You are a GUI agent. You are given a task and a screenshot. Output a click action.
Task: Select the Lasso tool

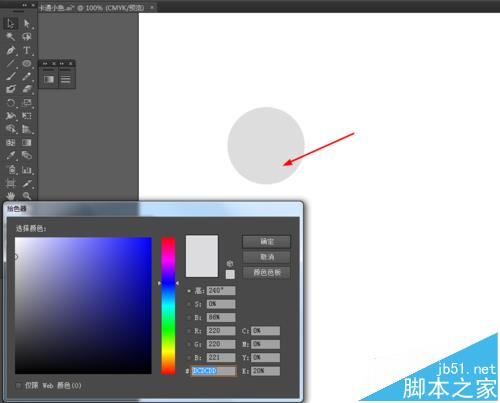pyautogui.click(x=27, y=37)
